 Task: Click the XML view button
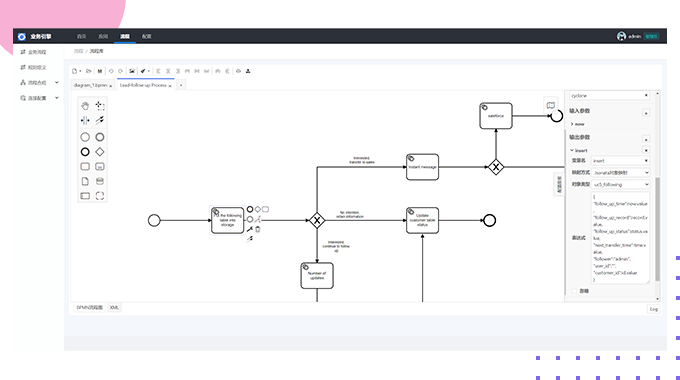point(114,308)
